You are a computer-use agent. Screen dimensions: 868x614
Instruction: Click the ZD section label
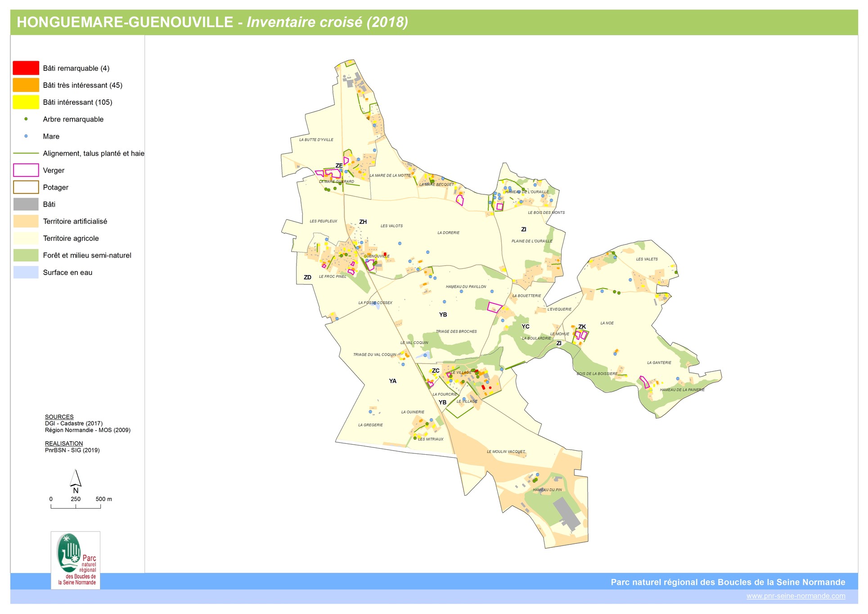pos(308,277)
